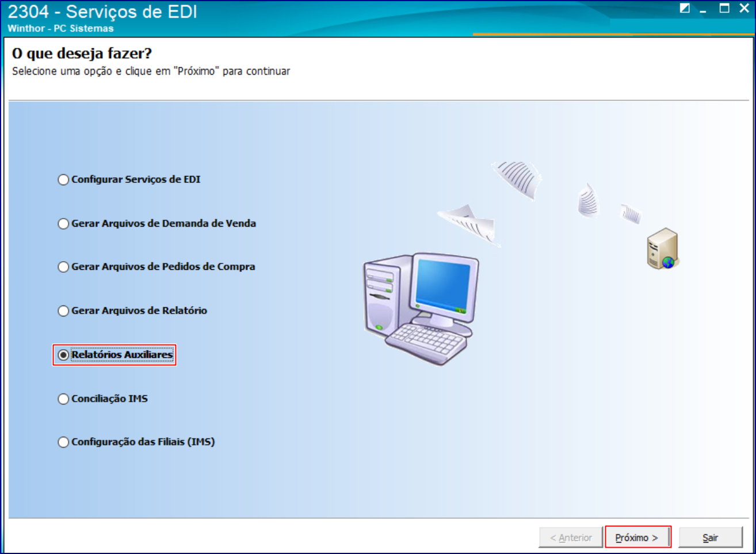This screenshot has height=554, width=756.
Task: Click the 'Selecione uma opção' instruction text
Action: (151, 71)
